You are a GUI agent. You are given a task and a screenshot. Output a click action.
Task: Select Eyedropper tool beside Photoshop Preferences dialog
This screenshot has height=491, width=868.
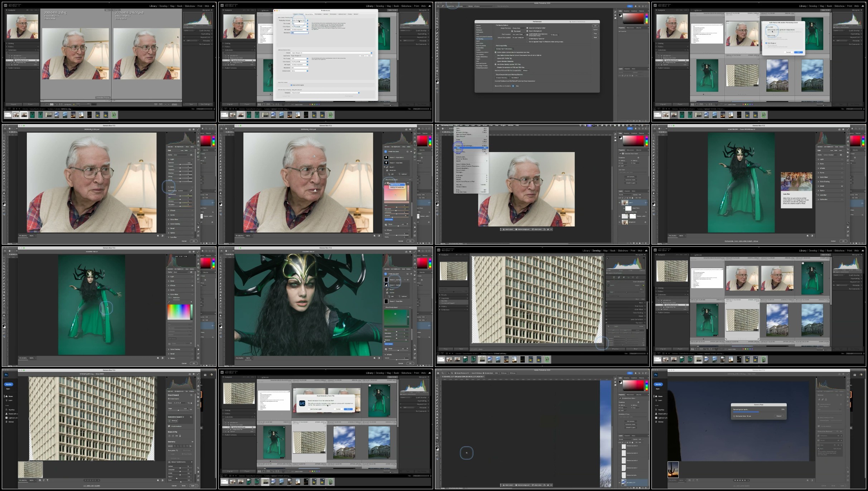[x=437, y=30]
